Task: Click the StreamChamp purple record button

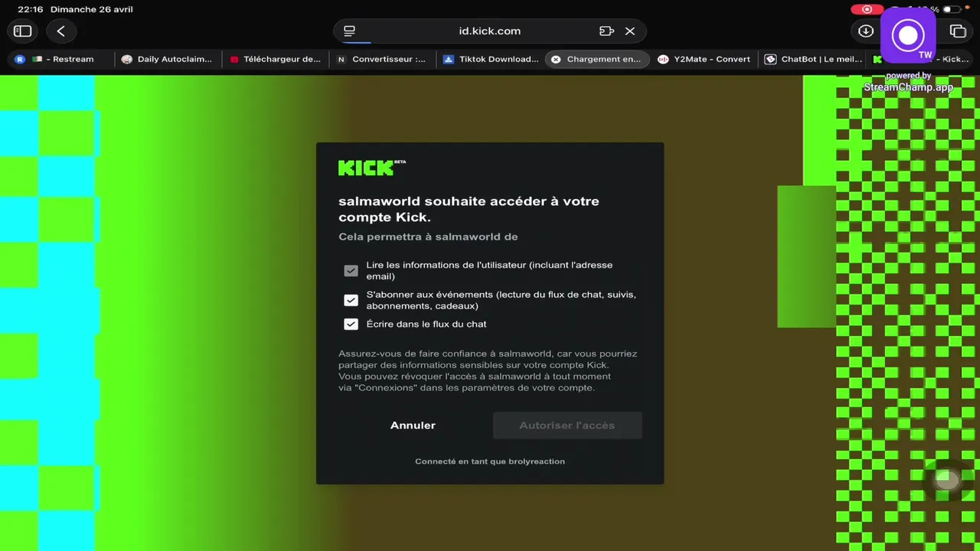Action: [908, 35]
